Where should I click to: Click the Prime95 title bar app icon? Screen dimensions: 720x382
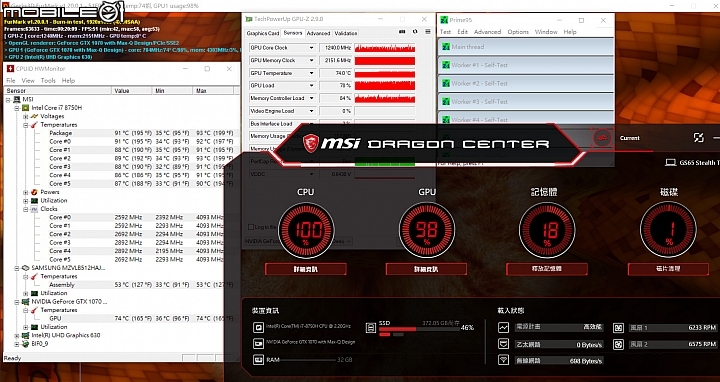pyautogui.click(x=444, y=20)
